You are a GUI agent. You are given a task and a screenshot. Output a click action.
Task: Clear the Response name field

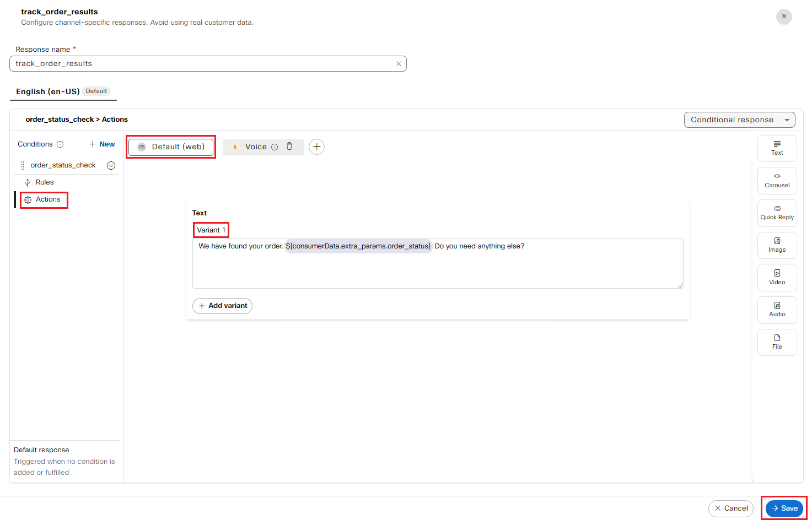click(399, 64)
